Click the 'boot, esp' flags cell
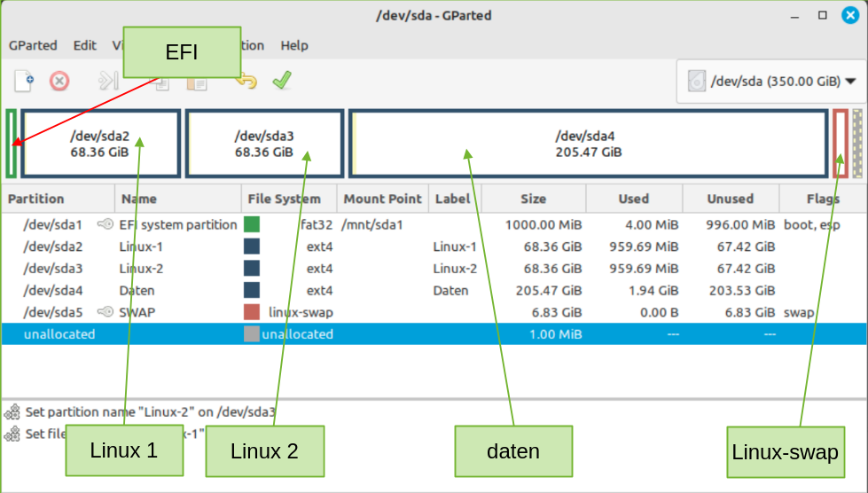This screenshot has height=493, width=868. tap(811, 224)
